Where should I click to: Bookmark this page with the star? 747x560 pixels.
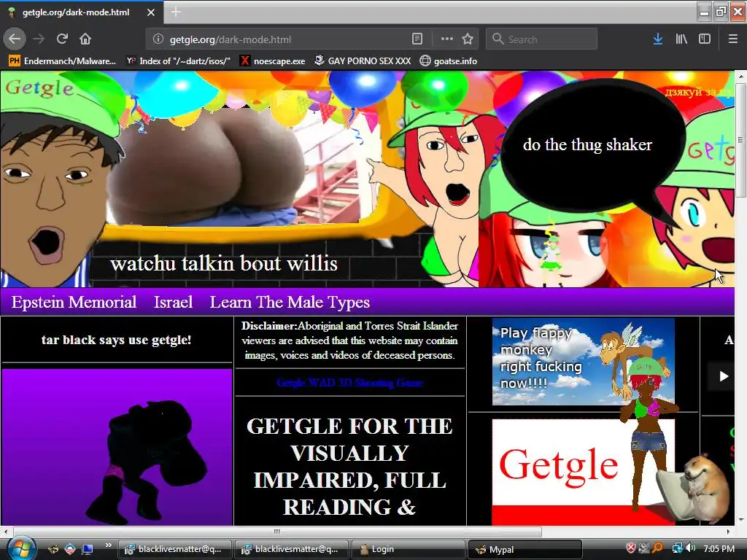click(468, 39)
